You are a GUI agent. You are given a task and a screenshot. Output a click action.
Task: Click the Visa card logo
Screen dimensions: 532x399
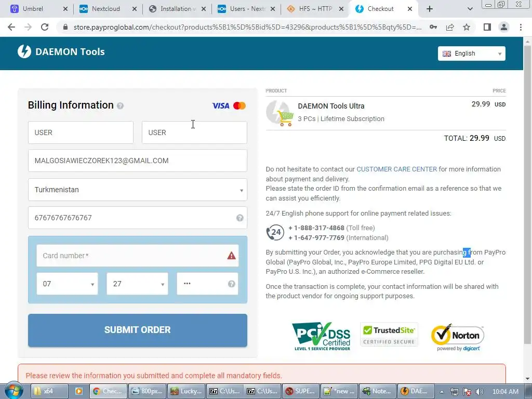click(x=220, y=106)
